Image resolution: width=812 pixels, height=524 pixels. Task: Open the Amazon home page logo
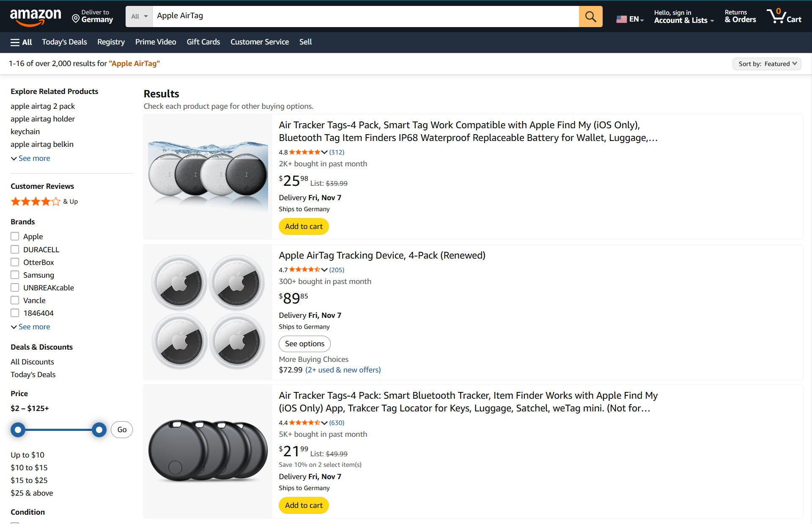click(36, 16)
